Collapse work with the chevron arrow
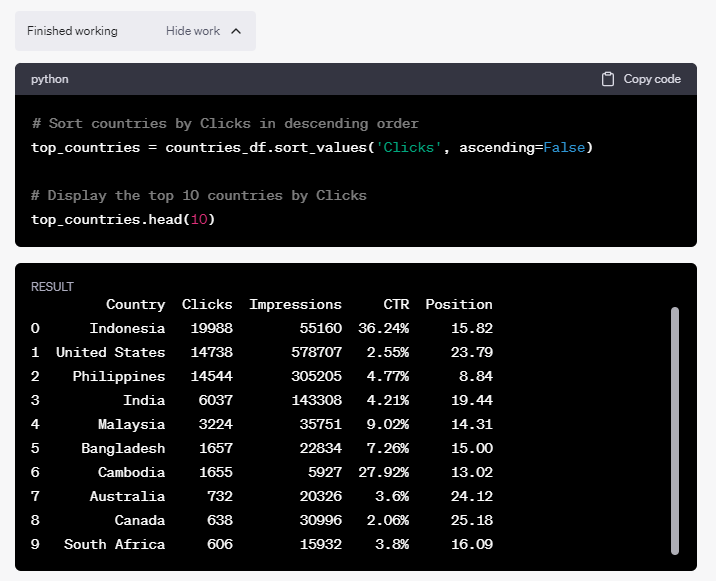716x581 pixels. coord(236,31)
